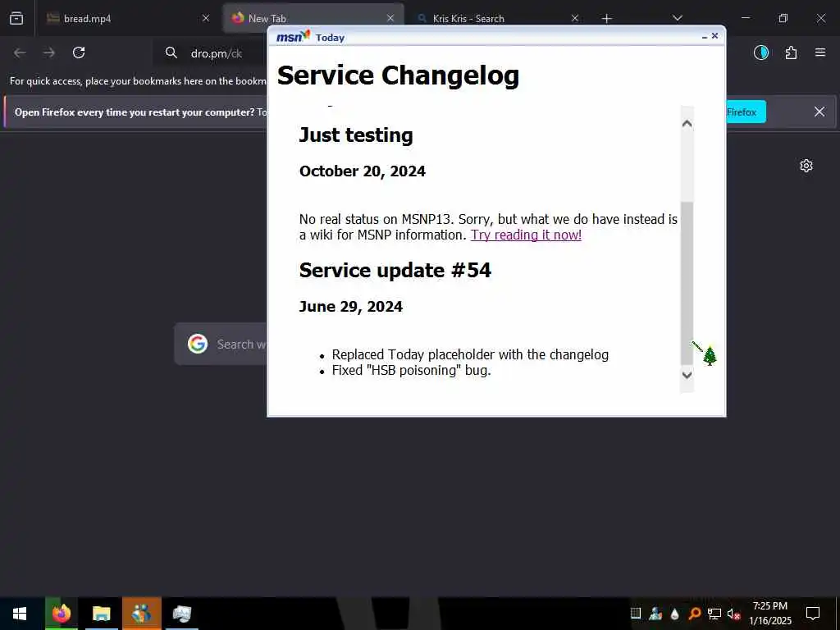
Task: Dismiss the Open Firefox every time notification
Action: (x=819, y=112)
